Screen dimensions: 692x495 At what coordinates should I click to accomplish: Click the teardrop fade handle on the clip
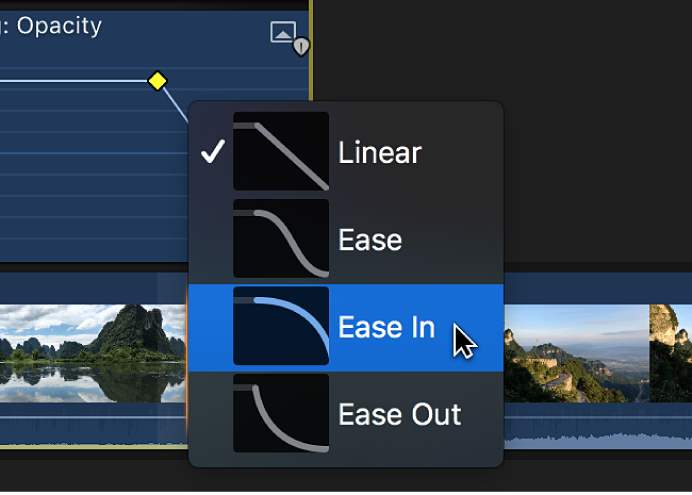pyautogui.click(x=301, y=46)
